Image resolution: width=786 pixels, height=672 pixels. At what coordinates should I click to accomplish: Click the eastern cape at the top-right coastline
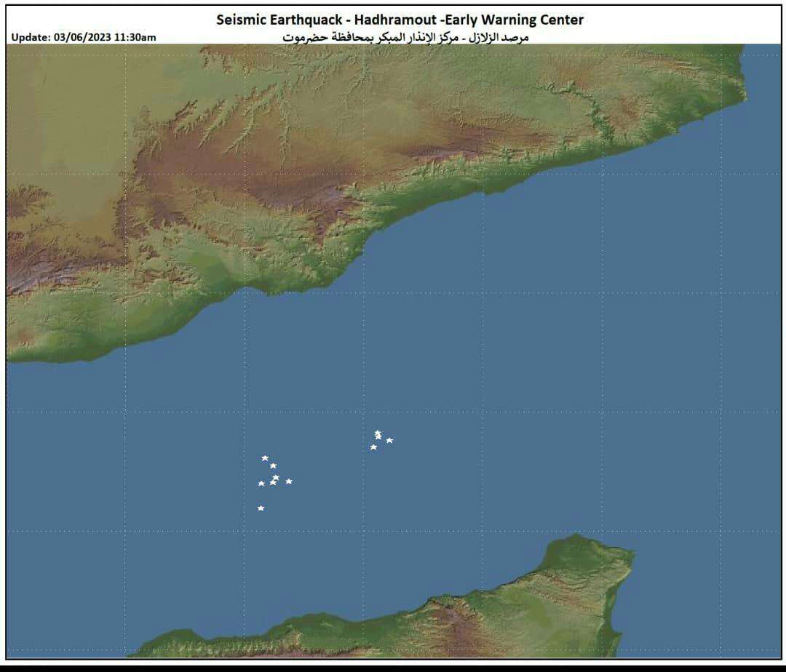point(739,87)
